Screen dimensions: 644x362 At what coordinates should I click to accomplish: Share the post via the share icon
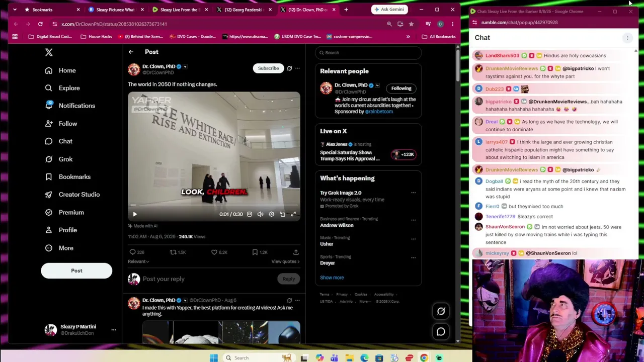point(296,252)
